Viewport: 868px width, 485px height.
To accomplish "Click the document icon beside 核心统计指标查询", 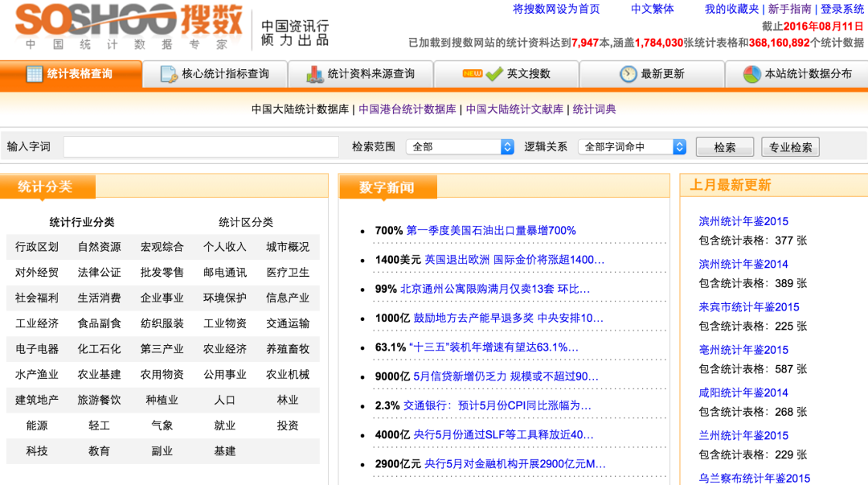I will [168, 74].
